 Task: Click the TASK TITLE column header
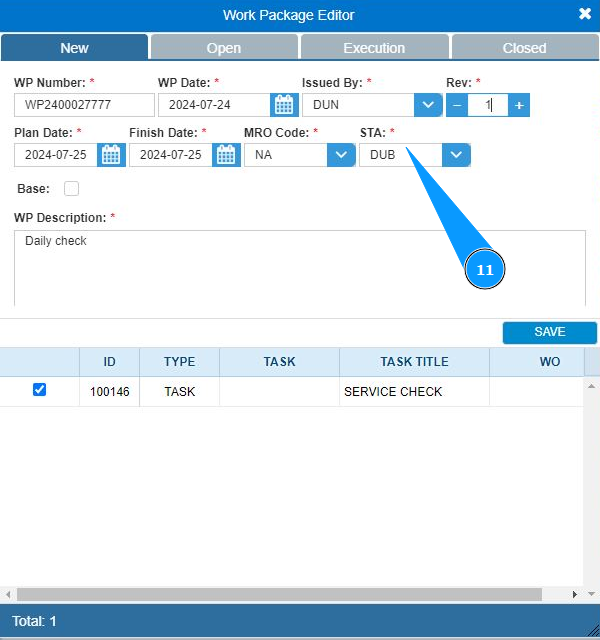click(x=414, y=362)
